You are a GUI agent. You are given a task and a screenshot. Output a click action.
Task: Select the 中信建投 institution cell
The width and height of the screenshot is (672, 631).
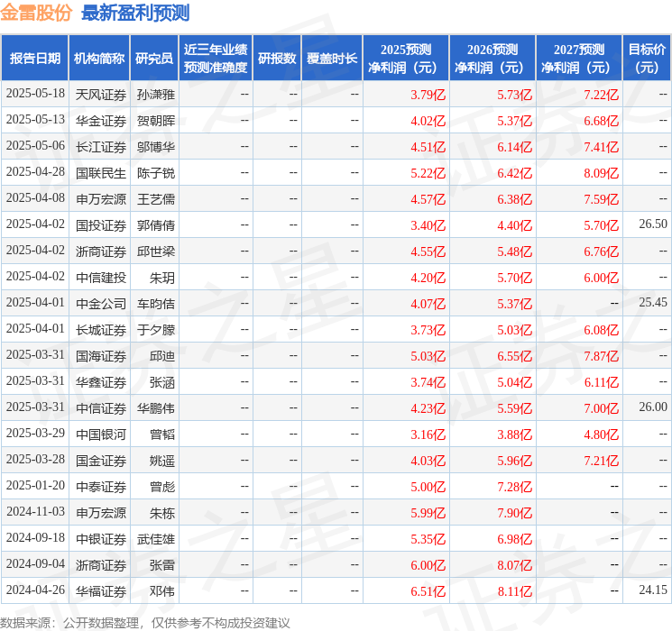(101, 278)
